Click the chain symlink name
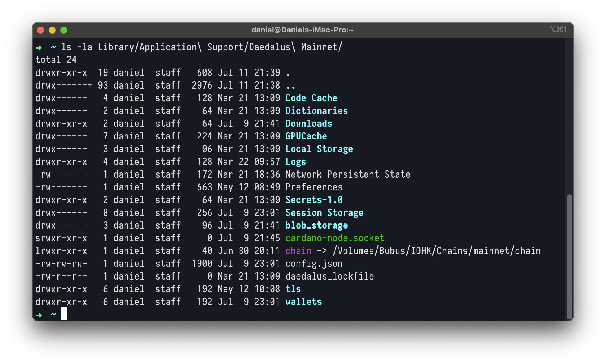This screenshot has width=606, height=364. [298, 251]
